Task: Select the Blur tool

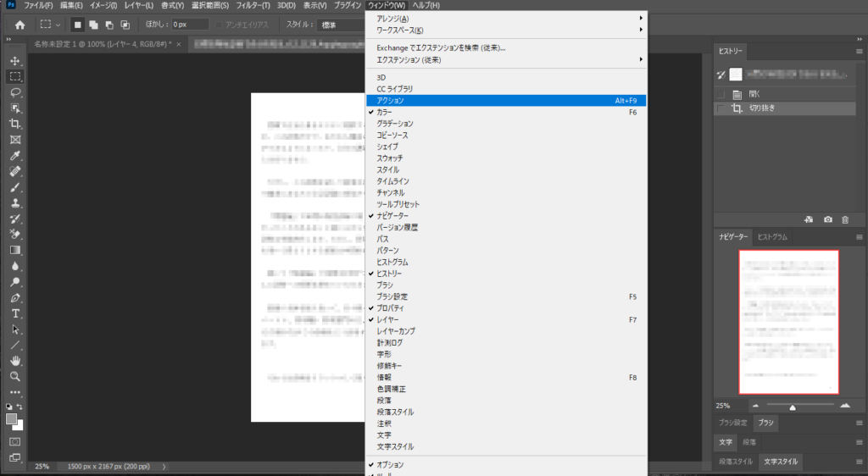Action: [x=15, y=266]
